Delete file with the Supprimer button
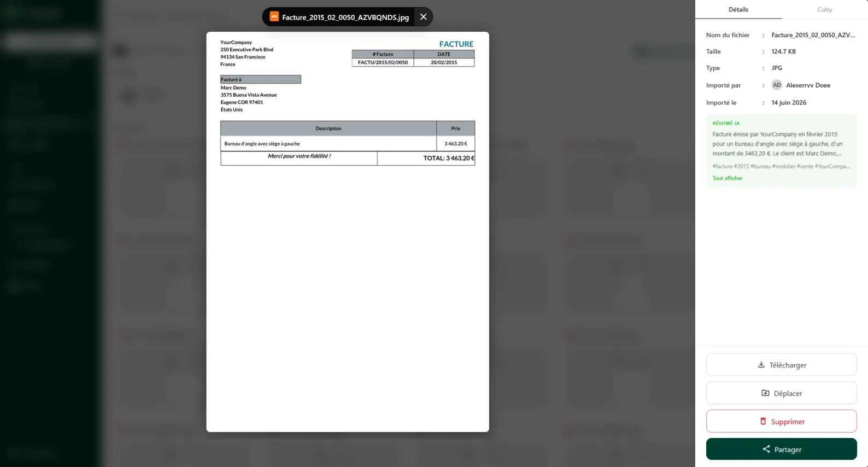The width and height of the screenshot is (868, 467). tap(781, 422)
